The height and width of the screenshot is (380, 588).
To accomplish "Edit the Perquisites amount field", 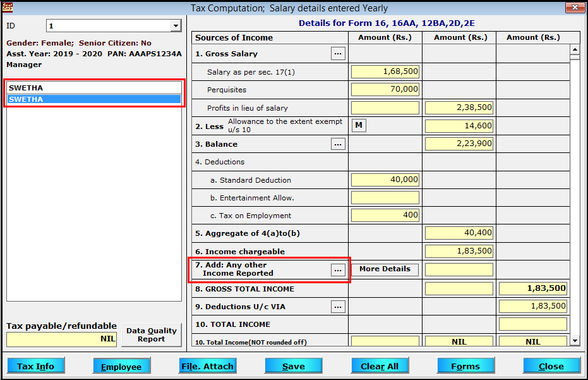I will point(385,89).
